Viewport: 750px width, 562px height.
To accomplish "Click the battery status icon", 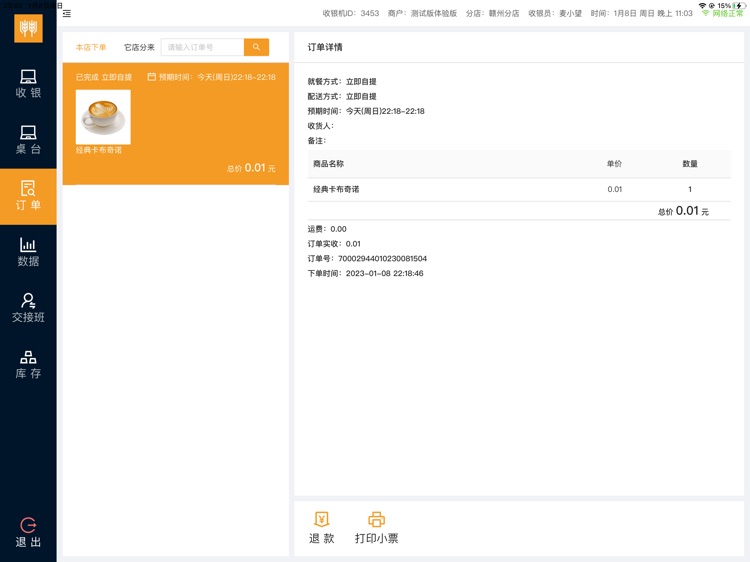I will click(x=737, y=5).
